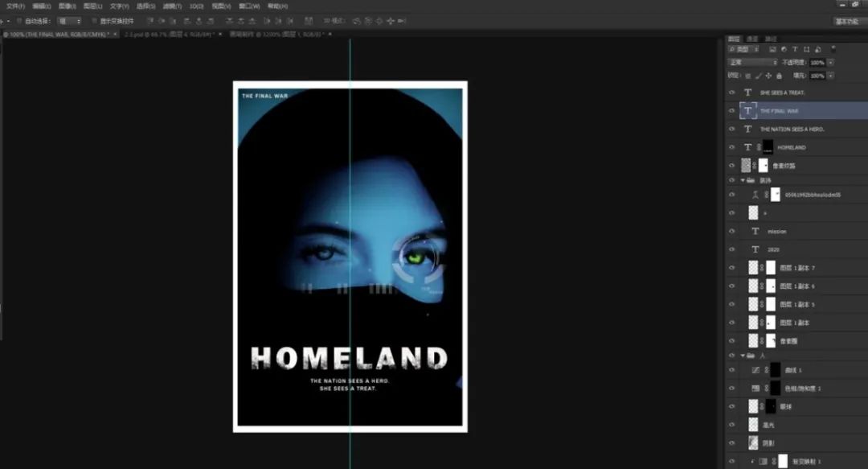Hide the SHE SEES A TREAT. layer
This screenshot has width=868, height=469.
click(732, 93)
